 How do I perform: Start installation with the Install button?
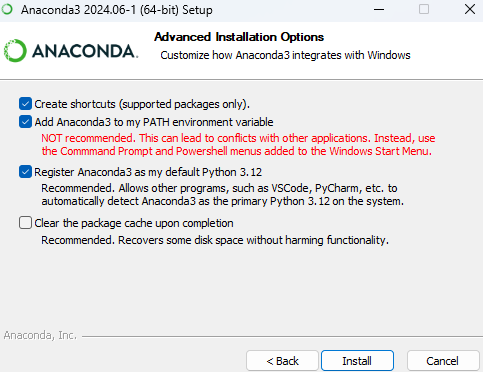[x=357, y=361]
